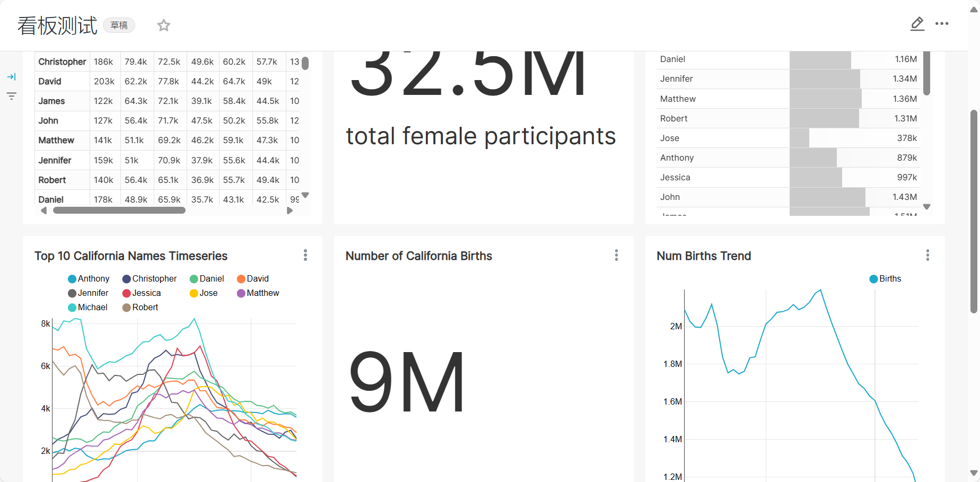This screenshot has width=980, height=482.
Task: Toggle Births series in trend legend
Action: 886,278
